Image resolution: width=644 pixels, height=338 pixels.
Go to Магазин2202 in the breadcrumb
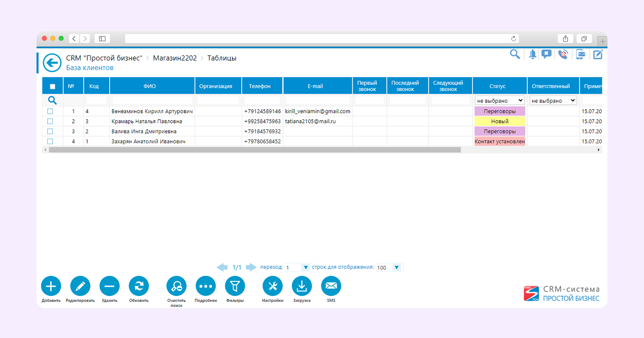click(x=175, y=58)
